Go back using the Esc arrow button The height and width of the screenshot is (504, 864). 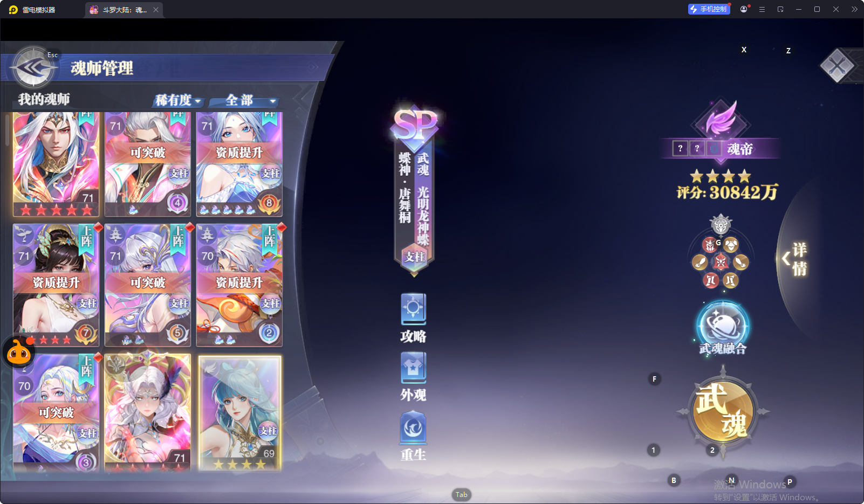(33, 67)
